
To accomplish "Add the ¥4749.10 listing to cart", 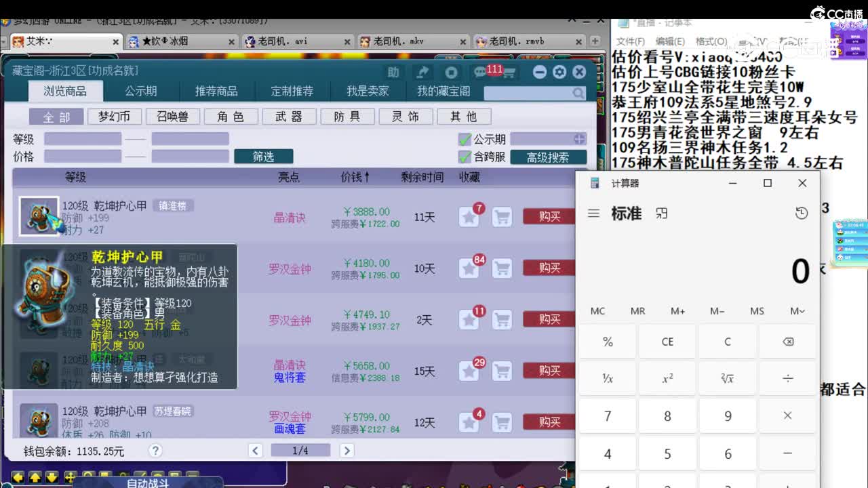I will [502, 319].
